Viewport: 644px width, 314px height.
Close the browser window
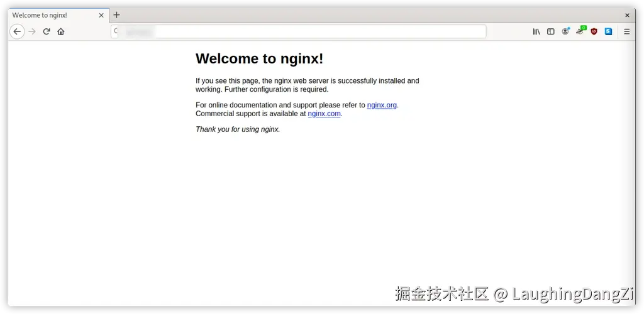coord(627,15)
